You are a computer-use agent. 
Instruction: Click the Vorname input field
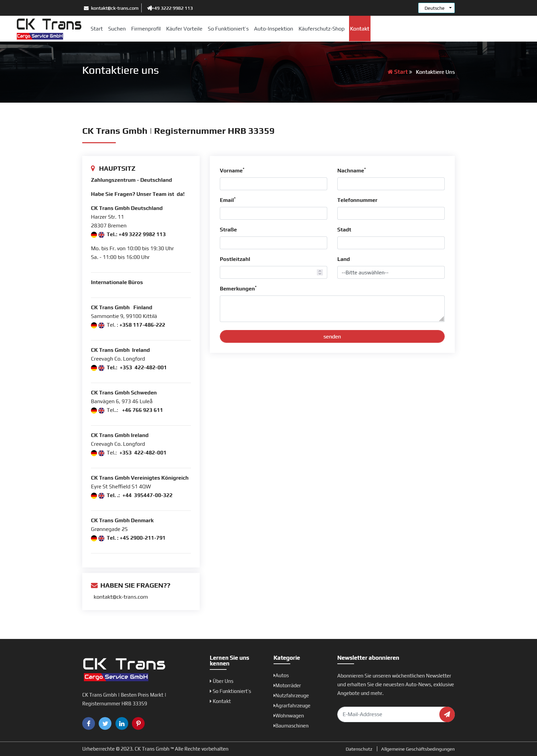(274, 184)
